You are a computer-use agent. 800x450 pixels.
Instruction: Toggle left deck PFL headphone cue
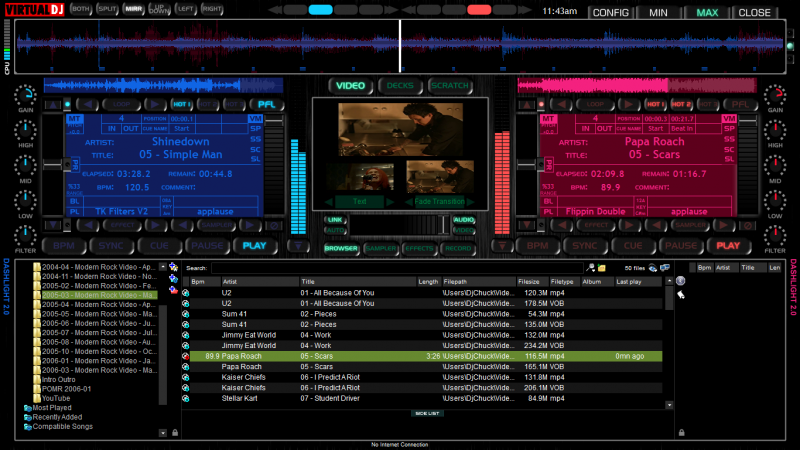click(266, 104)
